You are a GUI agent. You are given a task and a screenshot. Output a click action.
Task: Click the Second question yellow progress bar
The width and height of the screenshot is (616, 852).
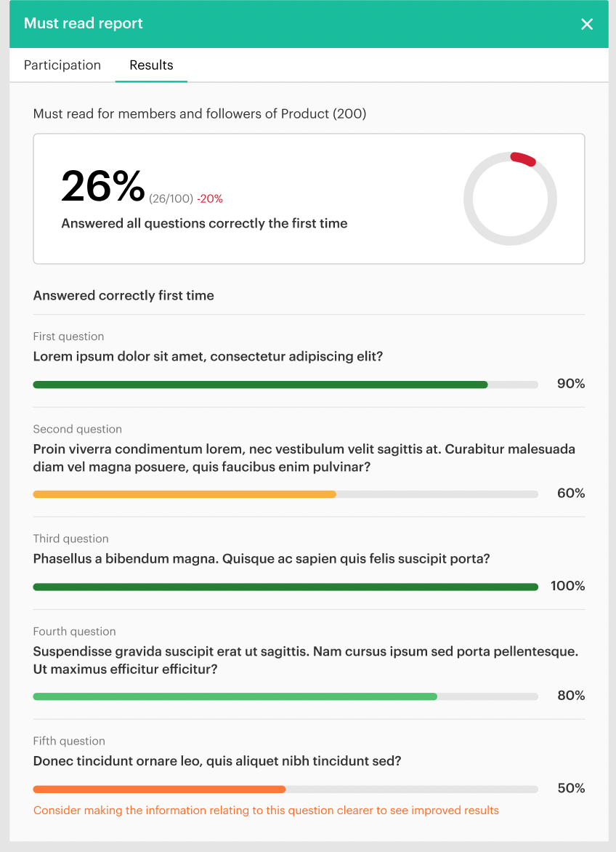click(x=185, y=494)
